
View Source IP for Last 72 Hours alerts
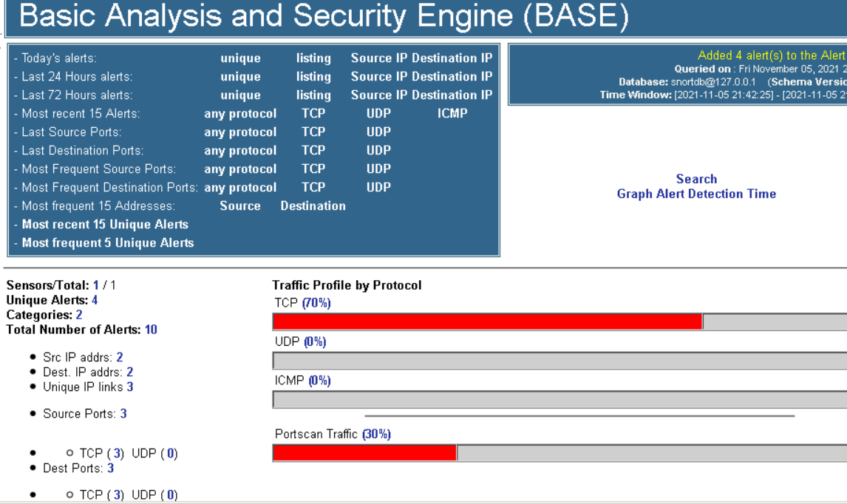coord(379,95)
